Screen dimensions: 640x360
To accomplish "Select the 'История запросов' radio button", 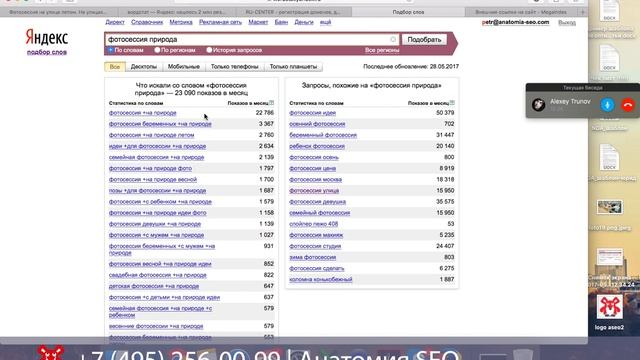I will (x=209, y=50).
